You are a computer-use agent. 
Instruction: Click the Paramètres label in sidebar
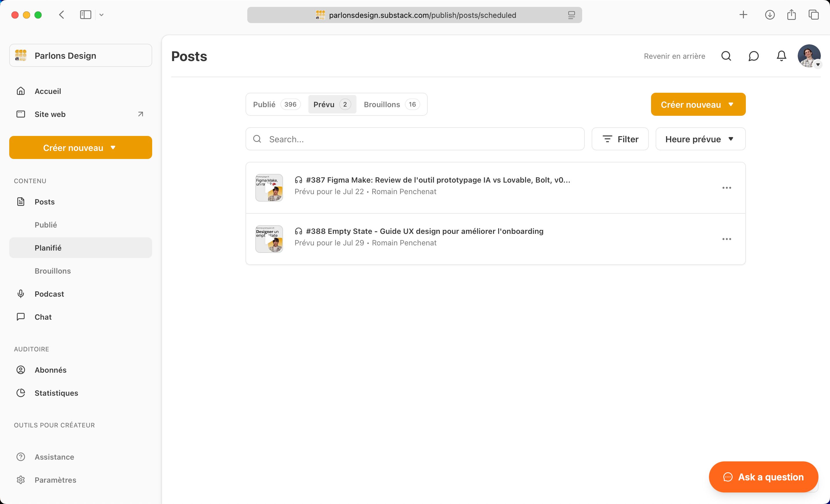point(55,480)
